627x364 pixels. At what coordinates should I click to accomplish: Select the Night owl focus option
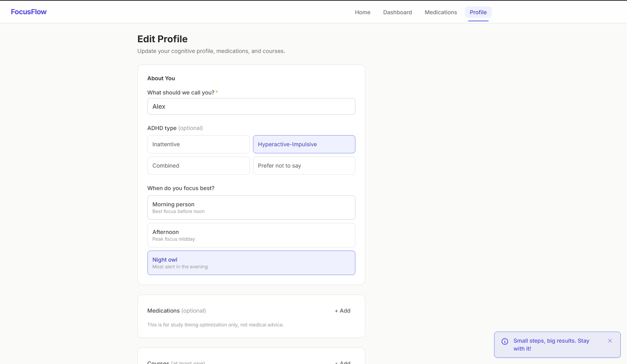coord(251,263)
